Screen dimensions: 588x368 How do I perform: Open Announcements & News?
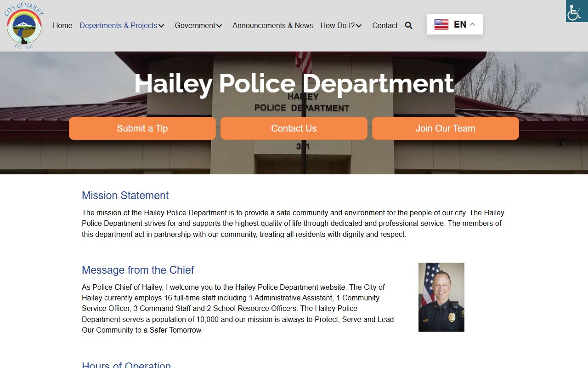pos(272,25)
